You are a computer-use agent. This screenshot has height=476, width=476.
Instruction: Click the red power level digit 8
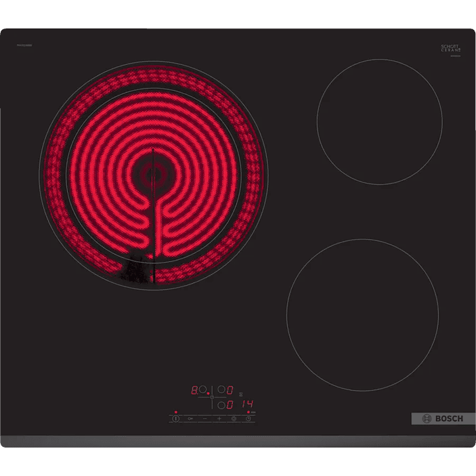pyautogui.click(x=194, y=391)
